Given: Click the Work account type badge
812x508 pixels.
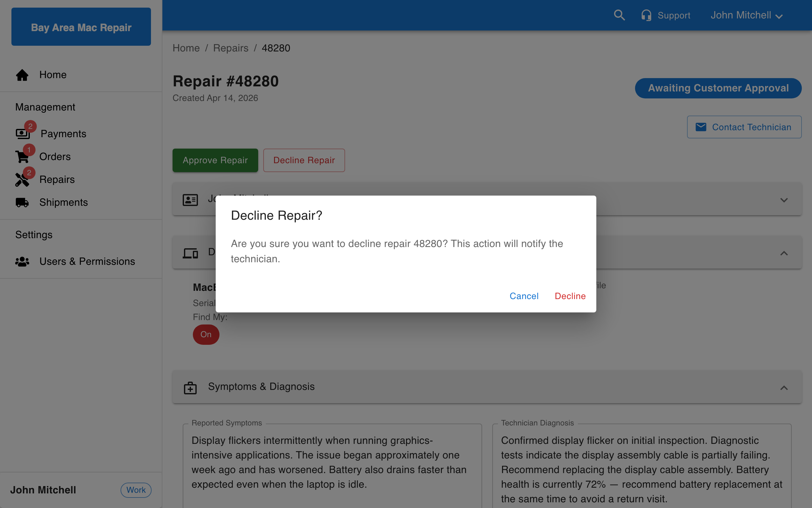Looking at the screenshot, I should (136, 490).
